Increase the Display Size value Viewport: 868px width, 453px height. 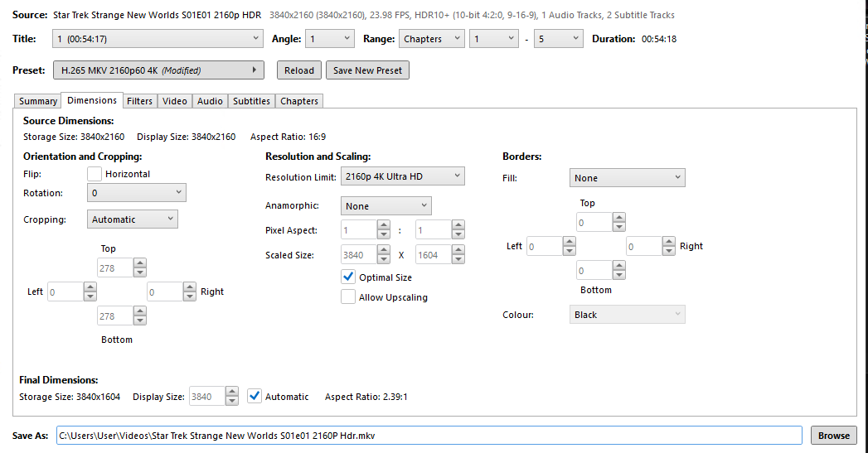point(232,393)
